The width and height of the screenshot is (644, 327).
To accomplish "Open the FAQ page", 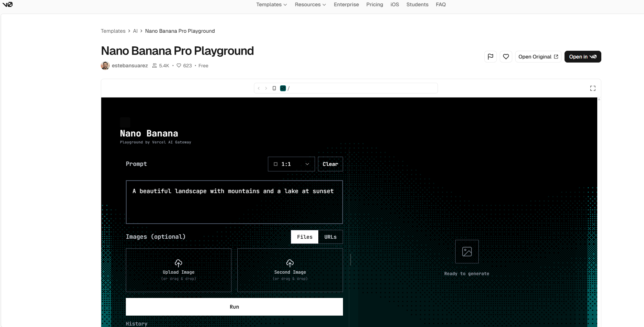I will [x=440, y=4].
